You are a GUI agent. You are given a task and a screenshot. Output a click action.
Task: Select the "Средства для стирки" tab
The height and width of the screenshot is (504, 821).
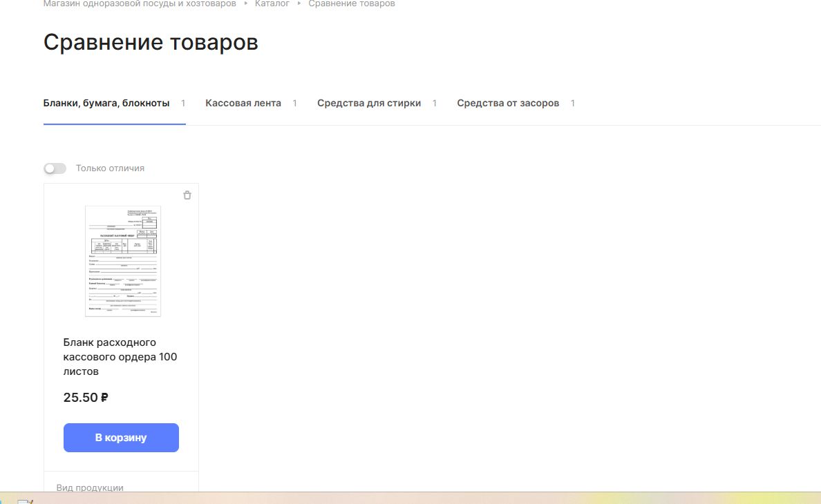click(x=369, y=104)
